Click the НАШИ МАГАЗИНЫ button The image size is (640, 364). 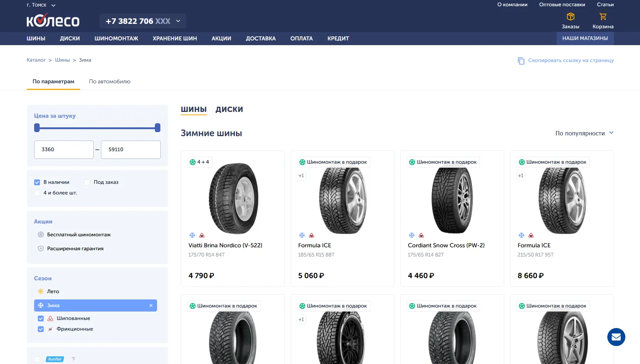click(585, 39)
